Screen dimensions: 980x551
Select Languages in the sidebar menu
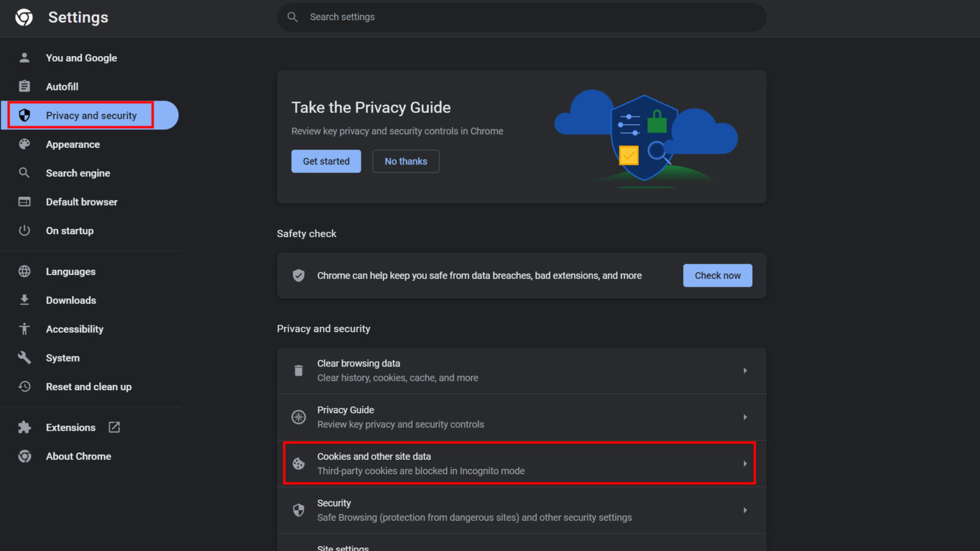[70, 271]
